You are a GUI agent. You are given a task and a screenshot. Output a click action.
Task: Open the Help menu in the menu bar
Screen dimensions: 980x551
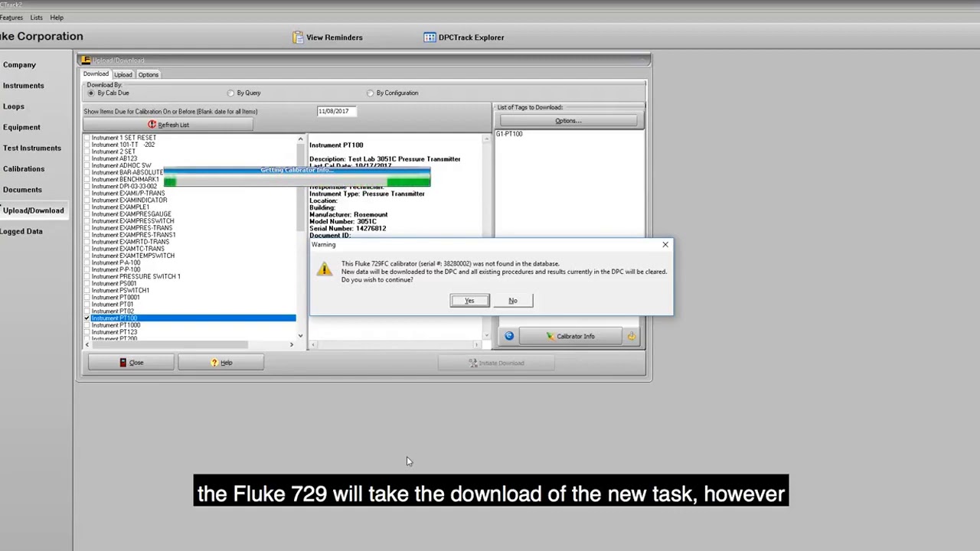point(57,18)
